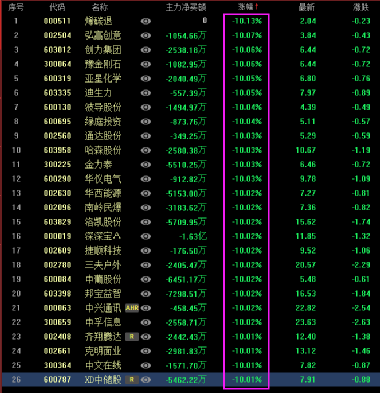The width and height of the screenshot is (380, 393).
Task: Click red sort arrow beside 涨幅
Action: click(256, 7)
